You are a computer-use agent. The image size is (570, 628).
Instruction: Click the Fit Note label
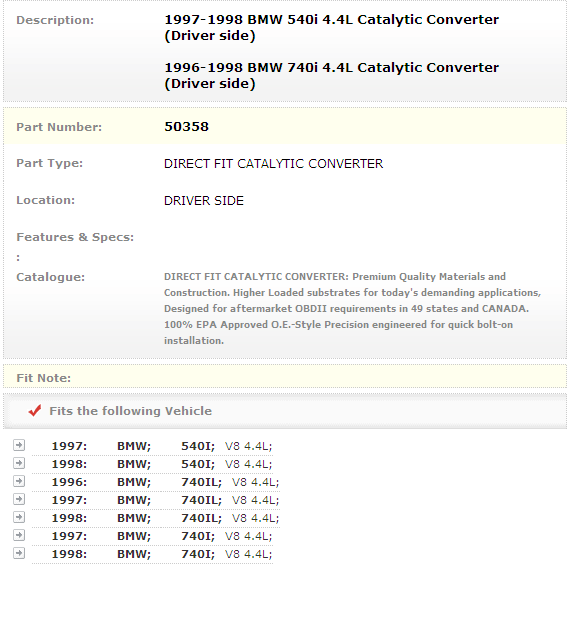point(44,378)
